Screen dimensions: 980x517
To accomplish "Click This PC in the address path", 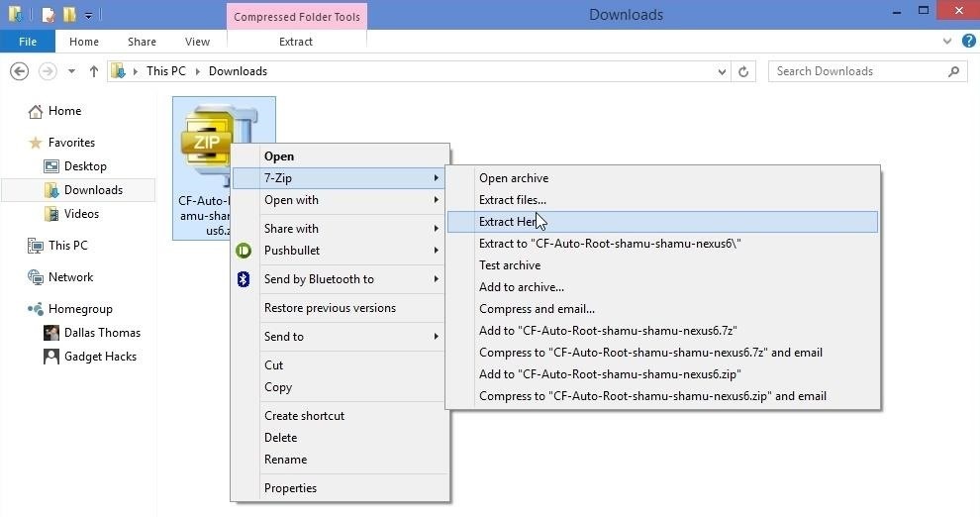I will (x=165, y=71).
